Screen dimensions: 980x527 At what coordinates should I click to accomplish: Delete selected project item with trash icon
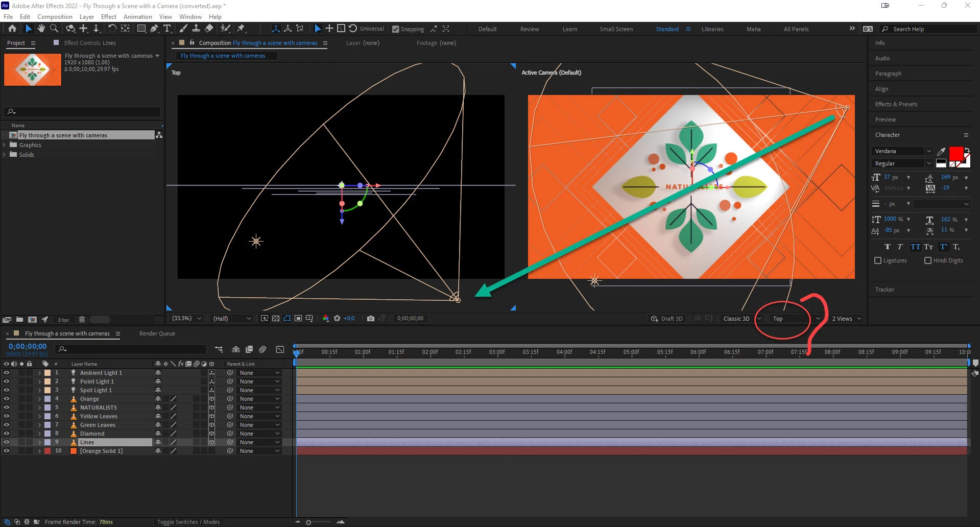[x=82, y=320]
